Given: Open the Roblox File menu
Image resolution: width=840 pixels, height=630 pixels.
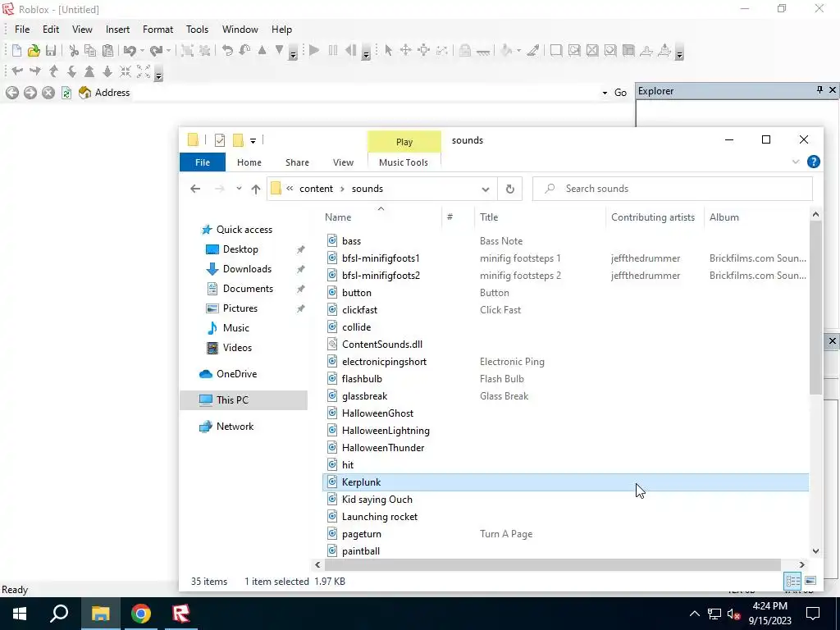Looking at the screenshot, I should [22, 30].
